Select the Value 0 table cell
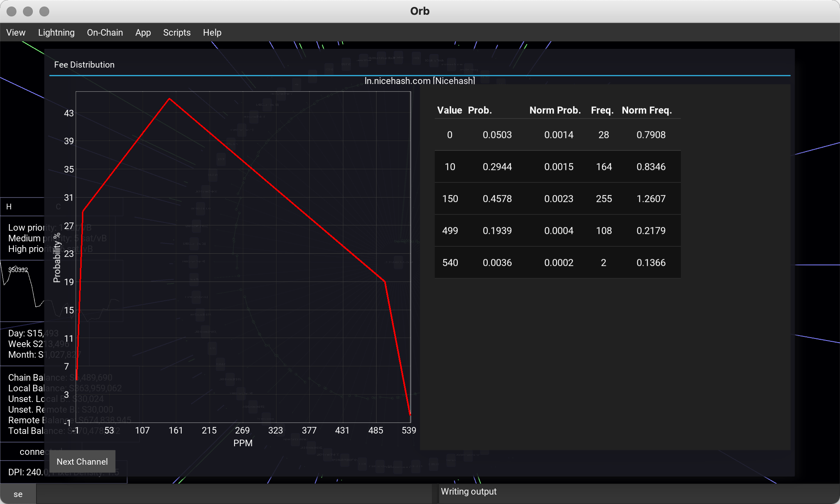Image resolution: width=840 pixels, height=504 pixels. click(x=450, y=135)
